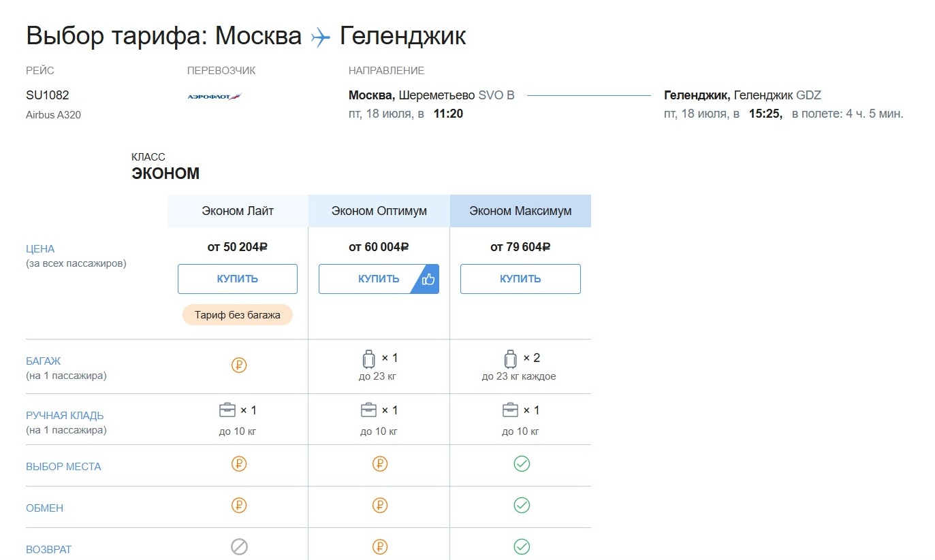Select the Эконом Максимум tariff header
This screenshot has height=560, width=935.
coord(520,211)
